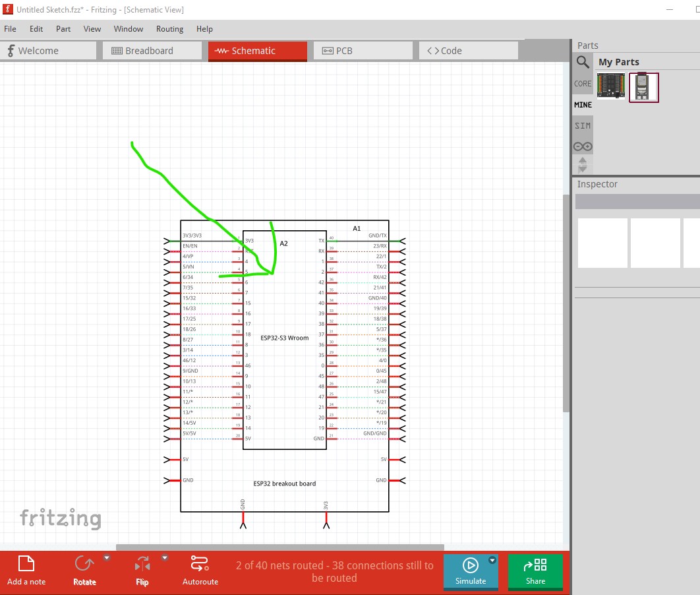Viewport: 700px width, 595px height.
Task: Select the Schematic tab
Action: (x=258, y=51)
